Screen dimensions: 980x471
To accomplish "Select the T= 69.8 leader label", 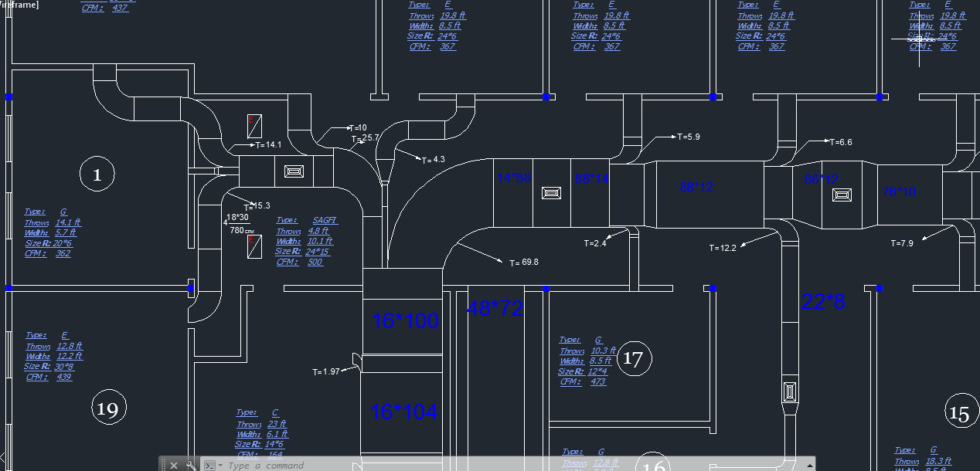I will 523,263.
